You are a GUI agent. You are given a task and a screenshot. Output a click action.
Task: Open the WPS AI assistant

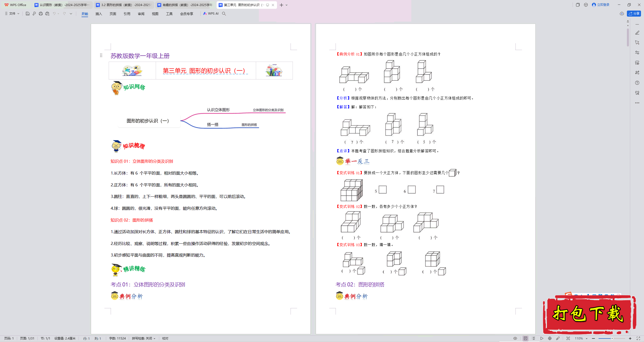coord(211,14)
